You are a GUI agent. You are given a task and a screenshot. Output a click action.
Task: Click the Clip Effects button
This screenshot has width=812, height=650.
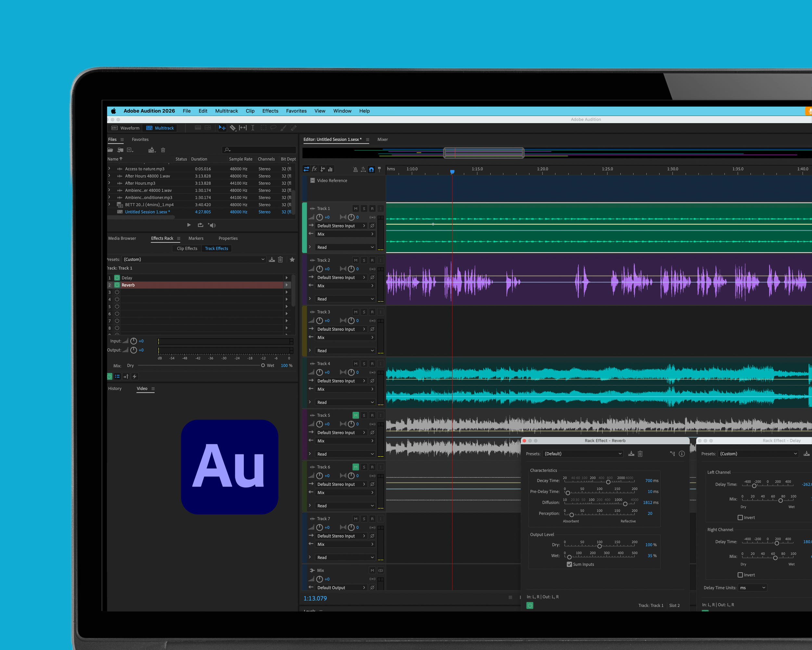click(187, 248)
